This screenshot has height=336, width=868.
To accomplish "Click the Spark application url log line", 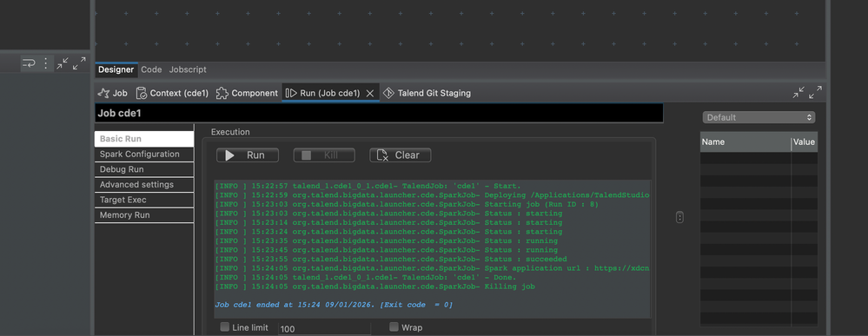I will 432,268.
